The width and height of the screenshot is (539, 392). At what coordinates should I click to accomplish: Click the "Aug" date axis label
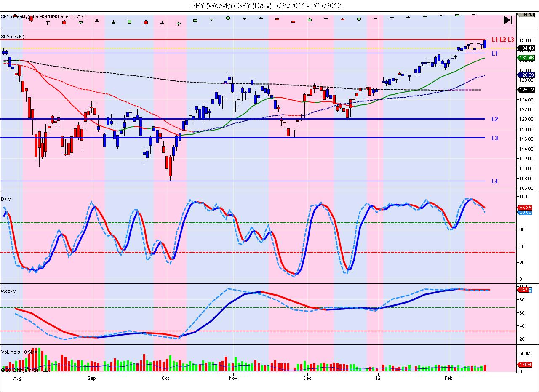(17, 378)
